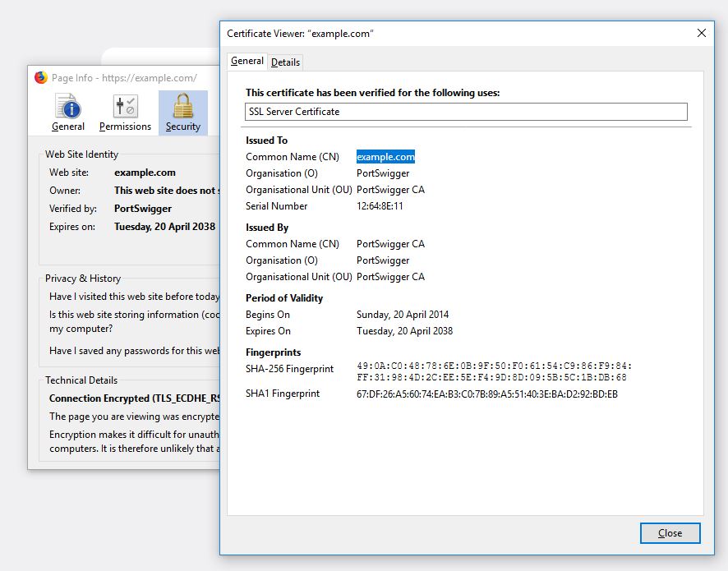Click Issued By organisational unit PortSwigger CA
The image size is (728, 571).
390,277
